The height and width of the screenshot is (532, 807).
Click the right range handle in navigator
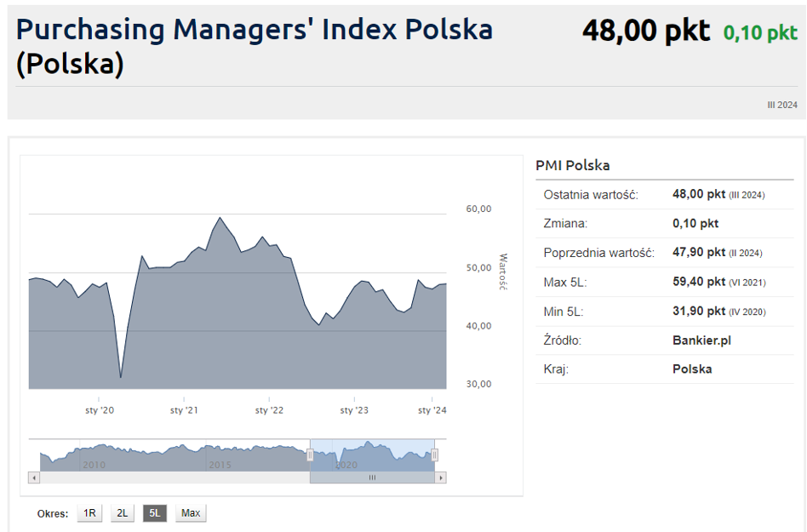[x=435, y=455]
